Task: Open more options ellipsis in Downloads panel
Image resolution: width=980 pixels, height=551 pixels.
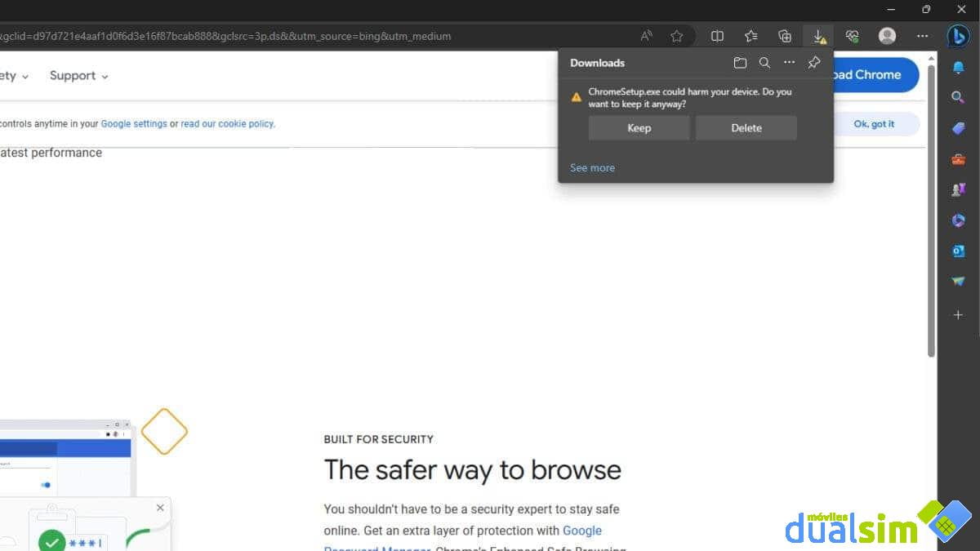Action: (789, 63)
